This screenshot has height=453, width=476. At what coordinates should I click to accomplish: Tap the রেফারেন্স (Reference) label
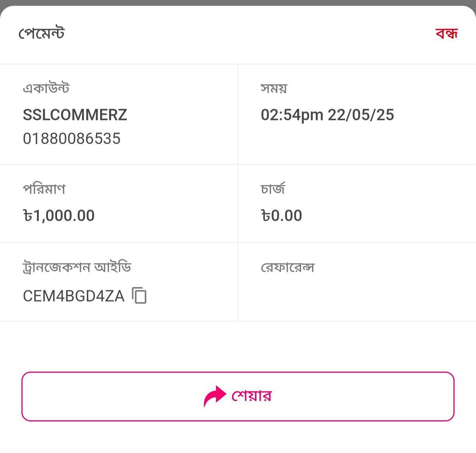click(287, 267)
